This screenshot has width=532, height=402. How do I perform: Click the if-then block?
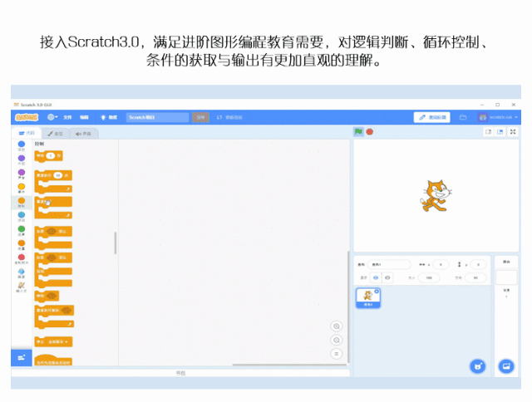click(53, 238)
